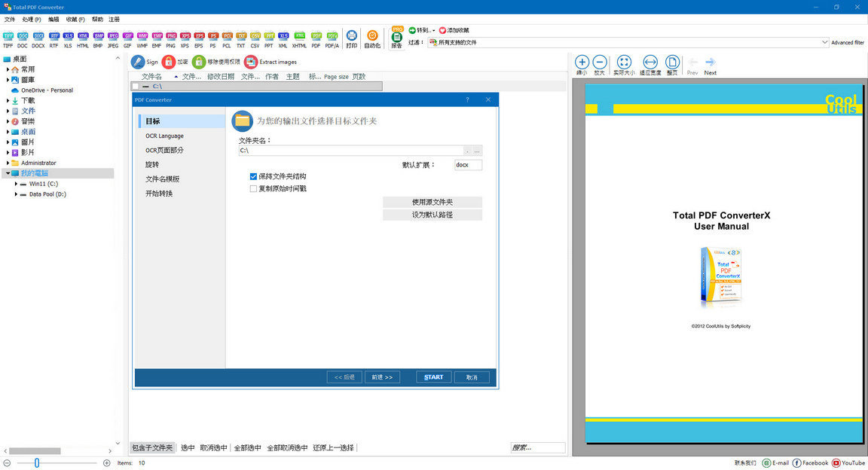
Task: Go to Next page in preview
Action: (711, 65)
